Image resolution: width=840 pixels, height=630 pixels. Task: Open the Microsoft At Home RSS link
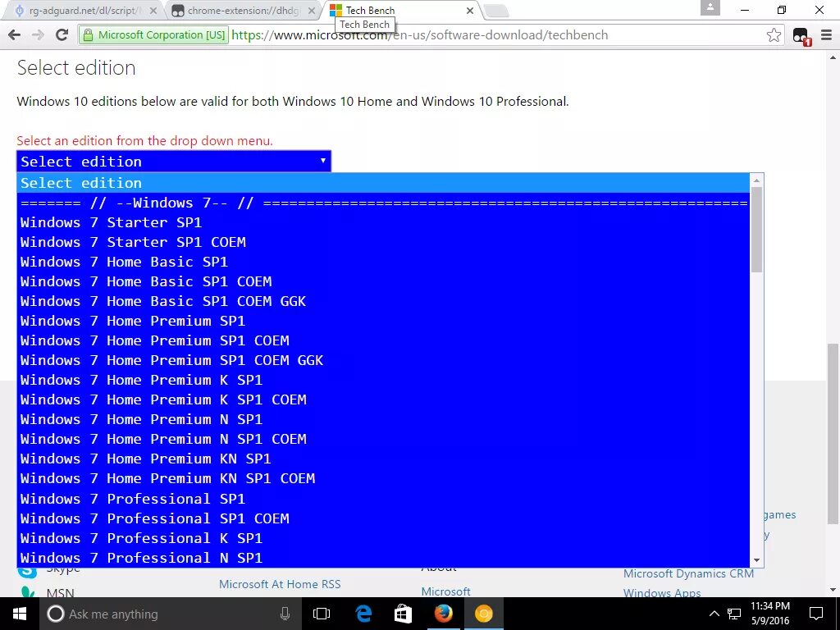coord(280,584)
